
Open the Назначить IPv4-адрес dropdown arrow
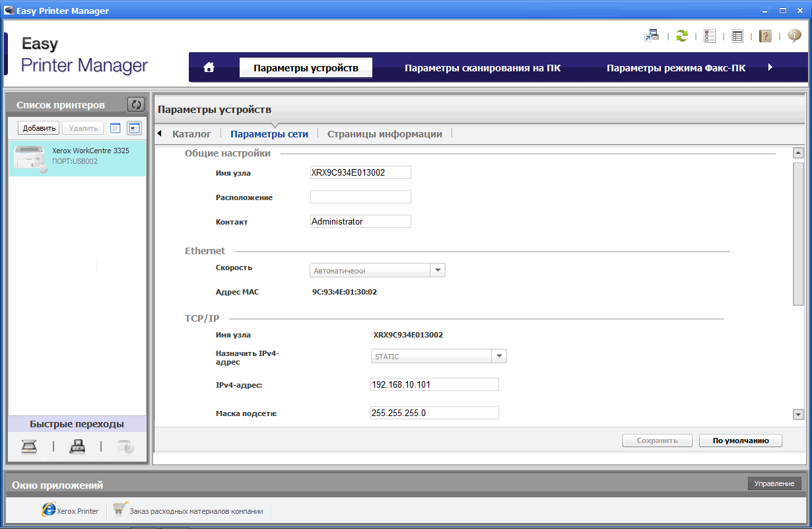(499, 356)
